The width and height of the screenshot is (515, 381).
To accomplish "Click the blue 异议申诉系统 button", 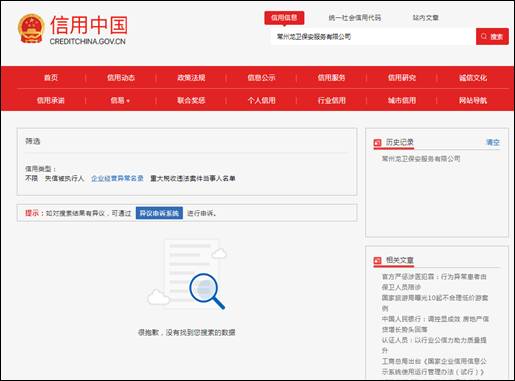I will [x=159, y=213].
